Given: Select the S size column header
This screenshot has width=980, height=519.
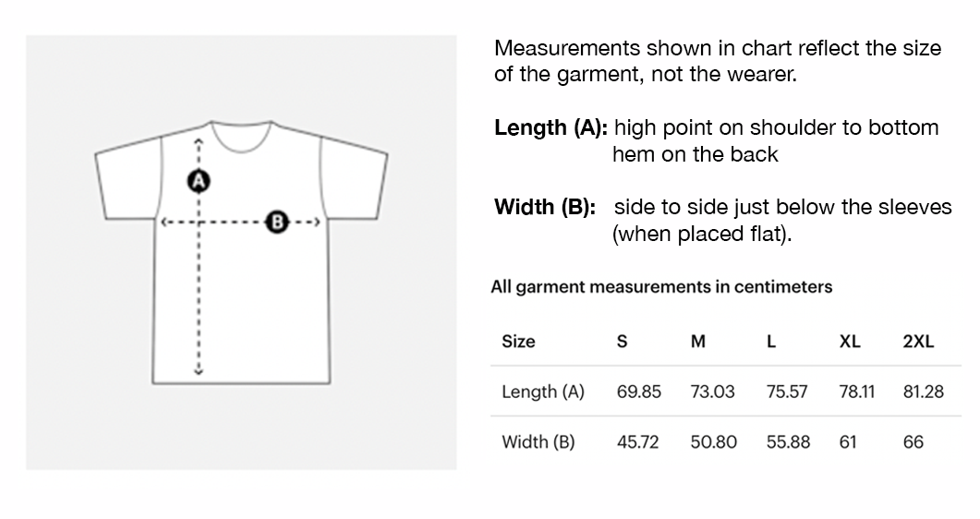Looking at the screenshot, I should coord(622,342).
